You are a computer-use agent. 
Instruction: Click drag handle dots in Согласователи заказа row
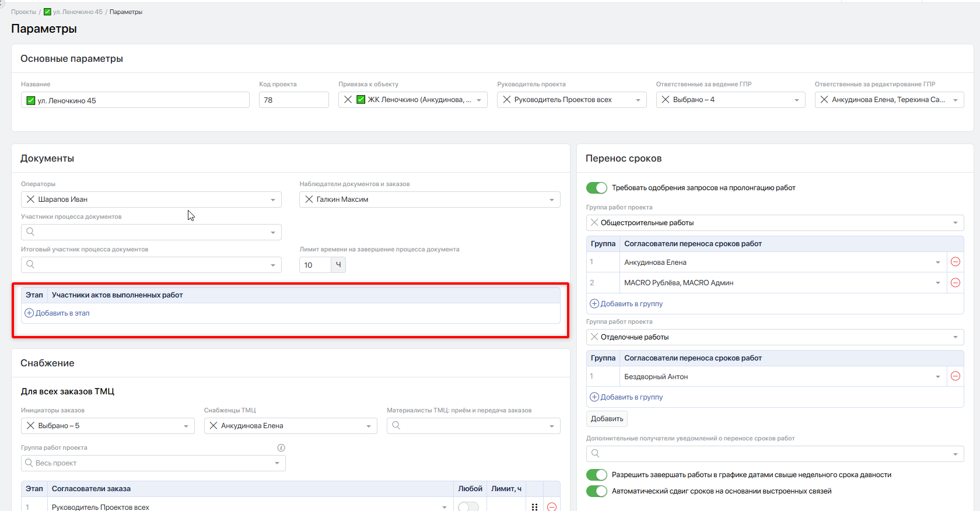click(x=534, y=507)
